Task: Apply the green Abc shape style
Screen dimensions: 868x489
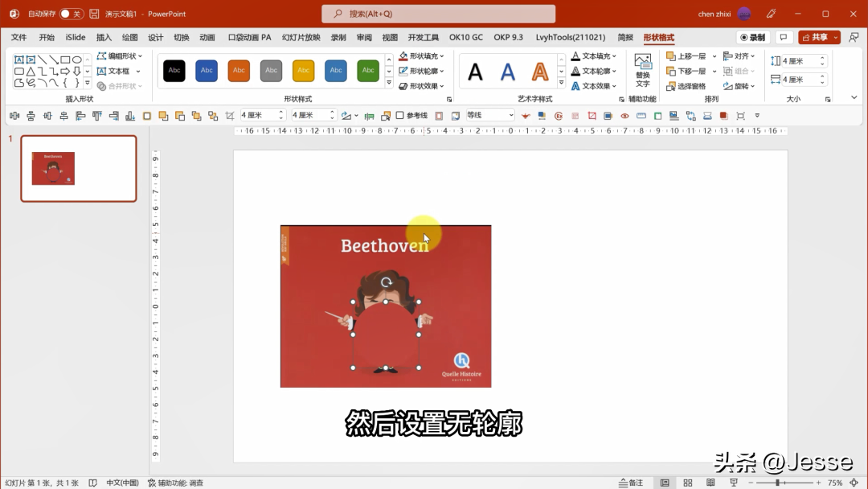Action: coord(368,70)
